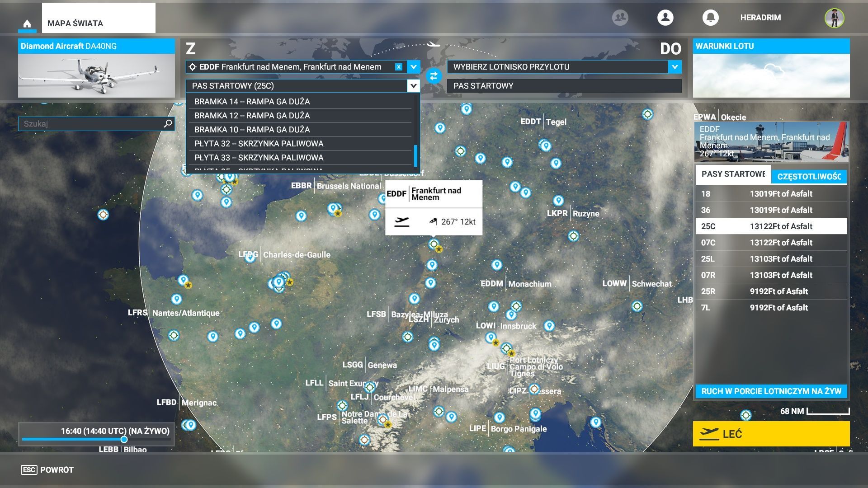Expand the arrival airport dropdown arrow

click(675, 67)
